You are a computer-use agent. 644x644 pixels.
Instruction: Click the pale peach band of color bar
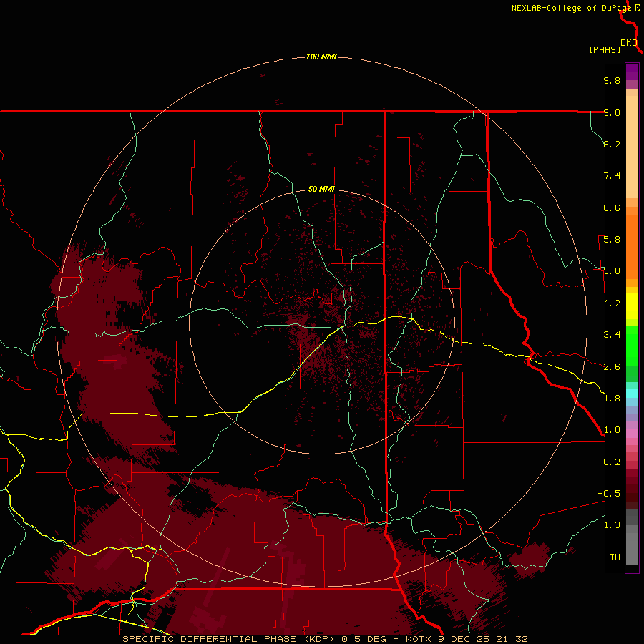pyautogui.click(x=632, y=148)
